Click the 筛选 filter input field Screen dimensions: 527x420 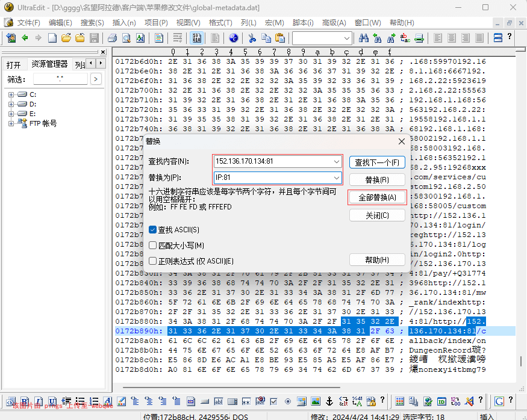click(x=60, y=79)
